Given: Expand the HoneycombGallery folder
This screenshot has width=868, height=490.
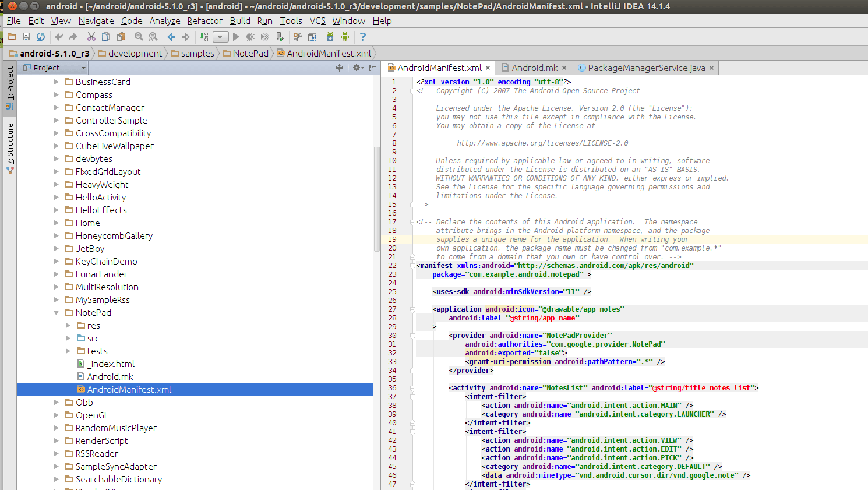Looking at the screenshot, I should click(x=57, y=236).
